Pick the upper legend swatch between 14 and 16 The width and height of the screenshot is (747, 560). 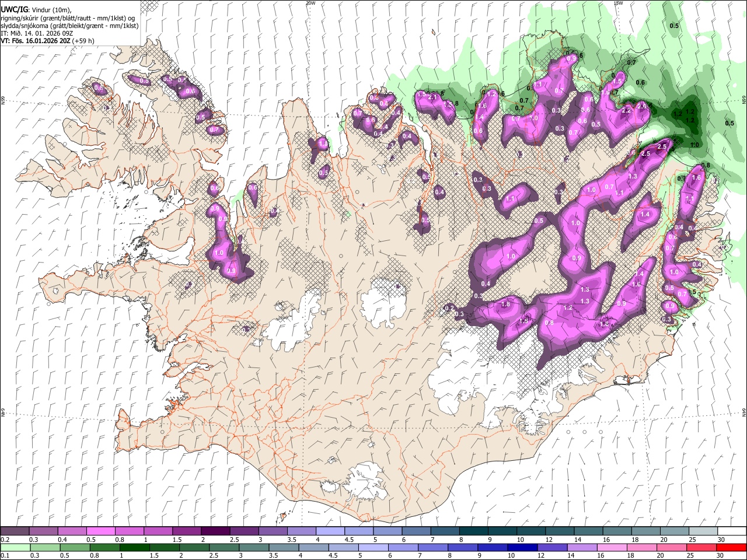pos(588,531)
